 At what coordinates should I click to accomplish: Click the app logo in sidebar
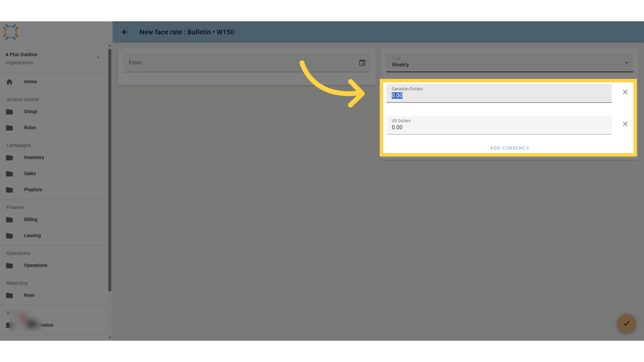11,32
